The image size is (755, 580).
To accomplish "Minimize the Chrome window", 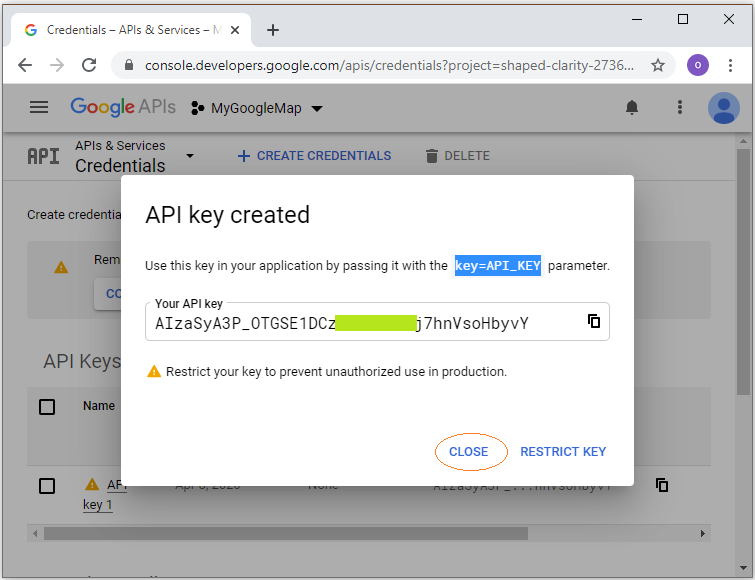I will pos(637,19).
